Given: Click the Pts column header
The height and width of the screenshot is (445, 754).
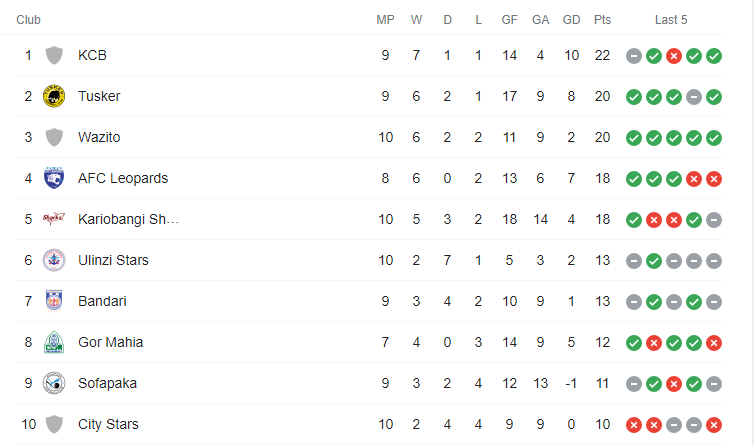Looking at the screenshot, I should click(x=603, y=20).
